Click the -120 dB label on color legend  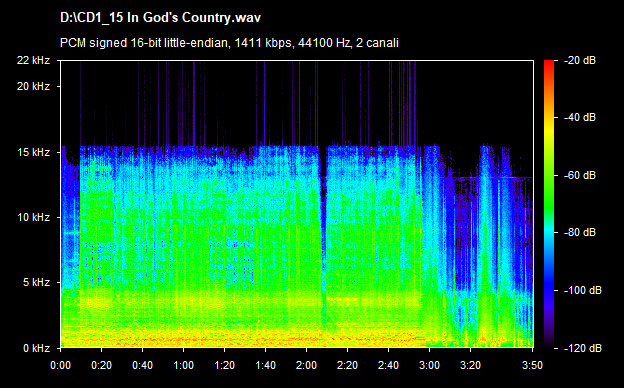click(583, 348)
